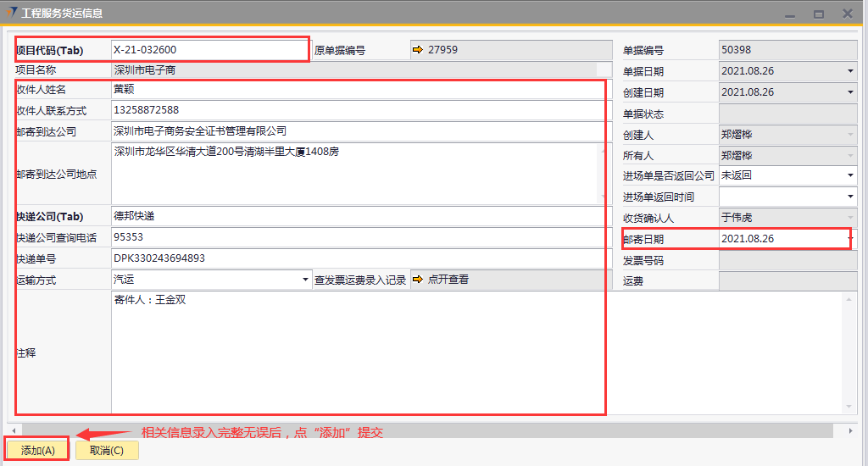This screenshot has height=466, width=868.
Task: Click the 邮寄日期 field showing 2021.08.26
Action: tap(780, 239)
